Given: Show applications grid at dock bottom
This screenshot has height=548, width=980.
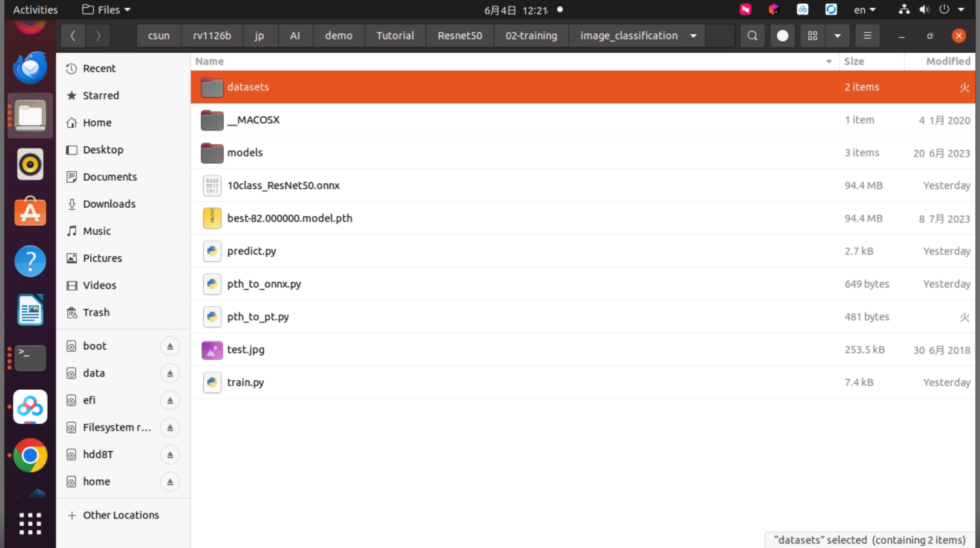Looking at the screenshot, I should pos(30,524).
